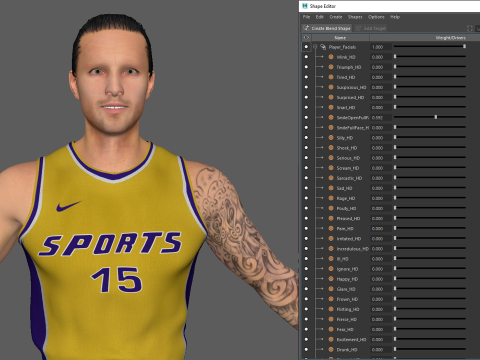The image size is (480, 360).
Task: Click the eye icon in the column header
Action: click(x=306, y=38)
